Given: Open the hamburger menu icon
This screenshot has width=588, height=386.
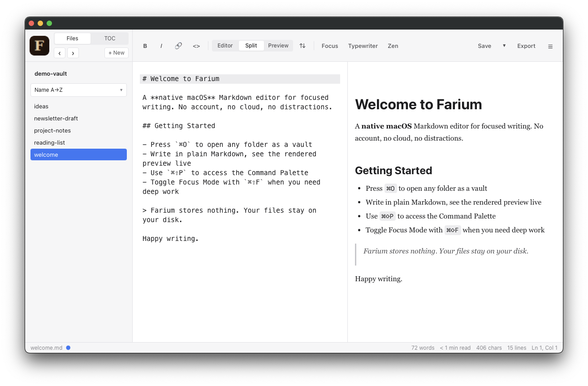Looking at the screenshot, I should coord(550,46).
